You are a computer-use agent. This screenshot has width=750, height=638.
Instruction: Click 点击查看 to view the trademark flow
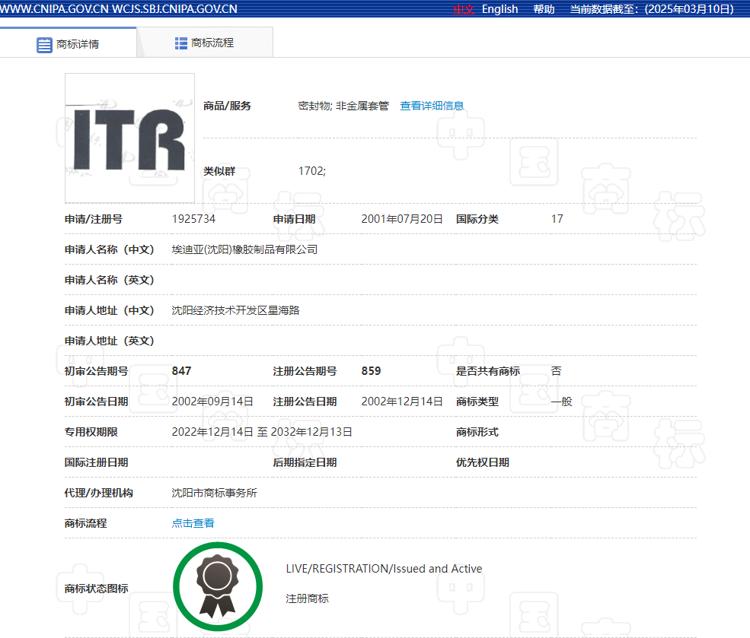[193, 523]
